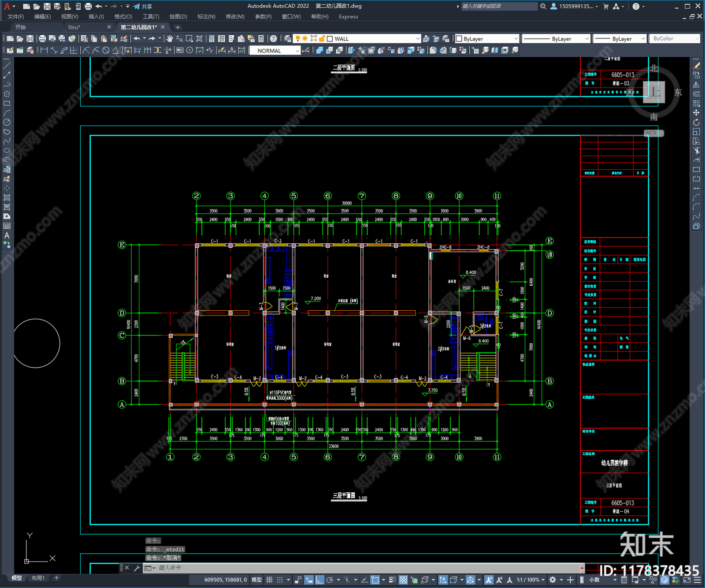Image resolution: width=705 pixels, height=588 pixels.
Task: Open the 标注(N) menu
Action: point(206,17)
